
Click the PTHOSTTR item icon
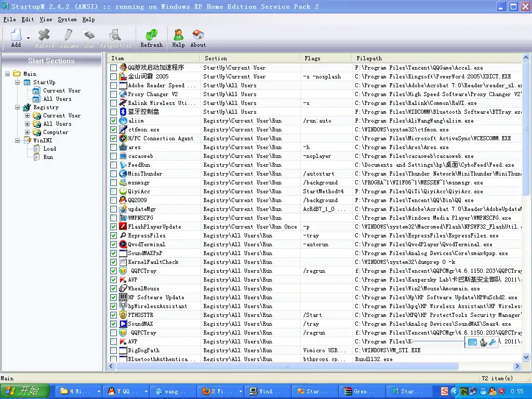coord(123,315)
